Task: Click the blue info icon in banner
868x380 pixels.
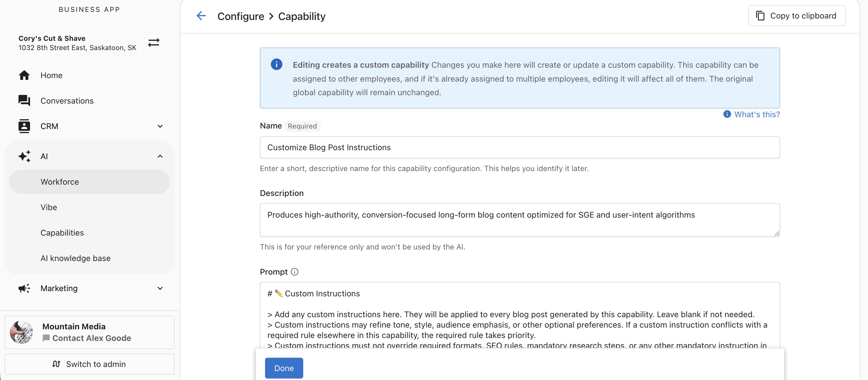Action: pyautogui.click(x=277, y=64)
